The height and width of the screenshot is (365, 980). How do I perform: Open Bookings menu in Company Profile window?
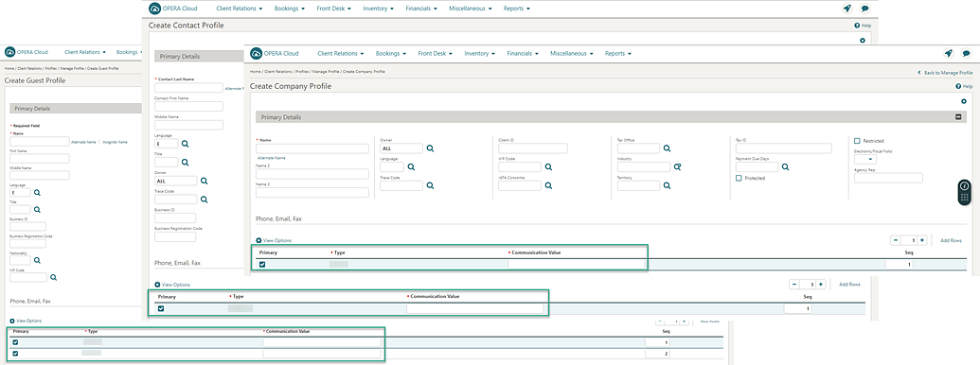[391, 54]
